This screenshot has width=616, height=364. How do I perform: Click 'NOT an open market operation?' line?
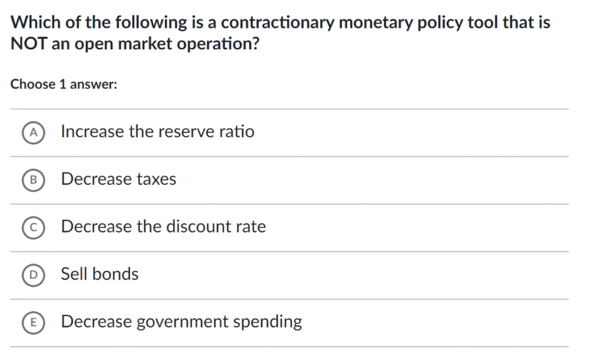[x=135, y=44]
